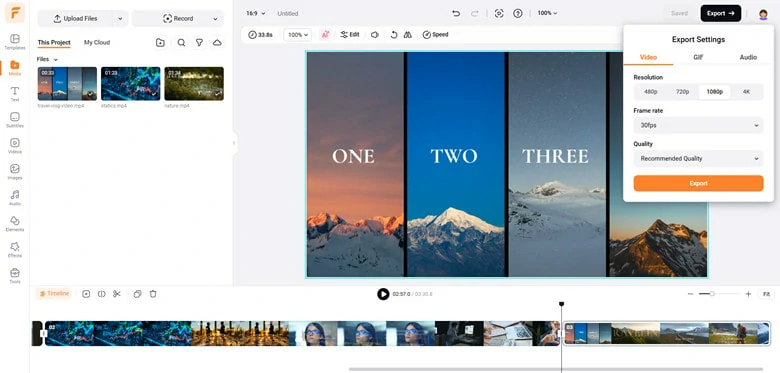
Task: Open the Edit adjustments button
Action: coord(350,35)
